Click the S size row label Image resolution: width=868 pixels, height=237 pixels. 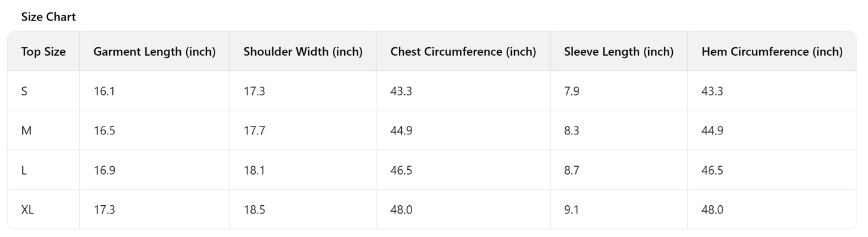[24, 91]
